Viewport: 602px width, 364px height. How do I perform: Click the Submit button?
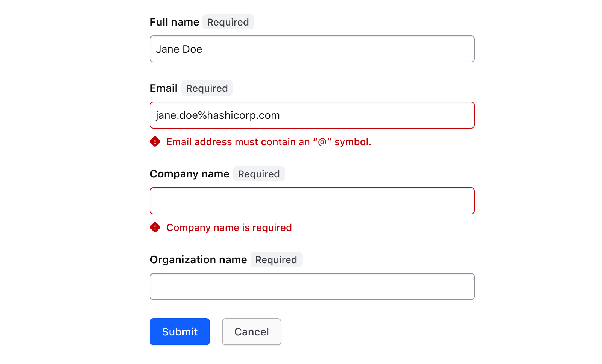click(x=179, y=332)
